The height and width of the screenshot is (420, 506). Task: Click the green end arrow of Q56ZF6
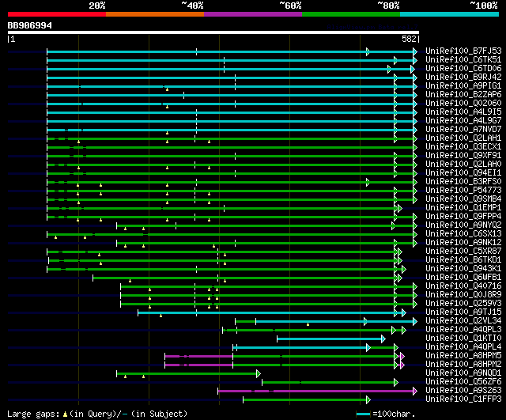click(x=396, y=383)
